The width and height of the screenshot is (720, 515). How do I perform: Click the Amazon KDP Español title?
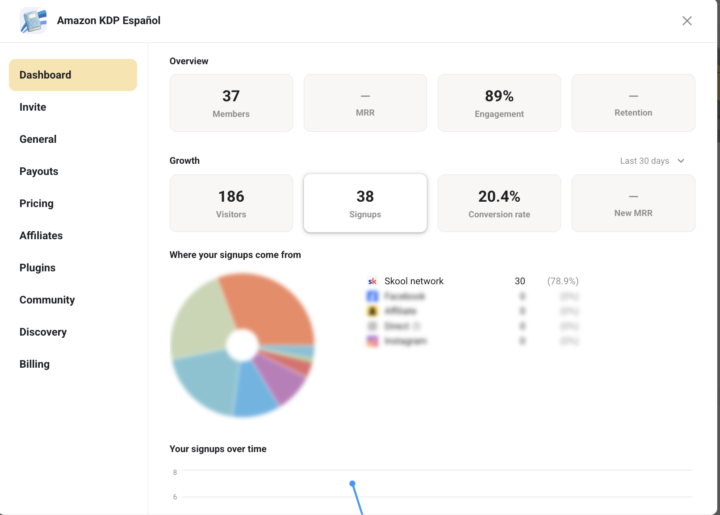point(109,21)
